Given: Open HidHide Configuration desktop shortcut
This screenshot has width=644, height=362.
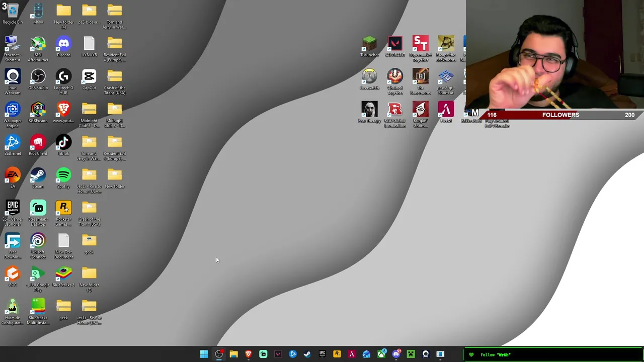Looking at the screenshot, I should click(13, 312).
